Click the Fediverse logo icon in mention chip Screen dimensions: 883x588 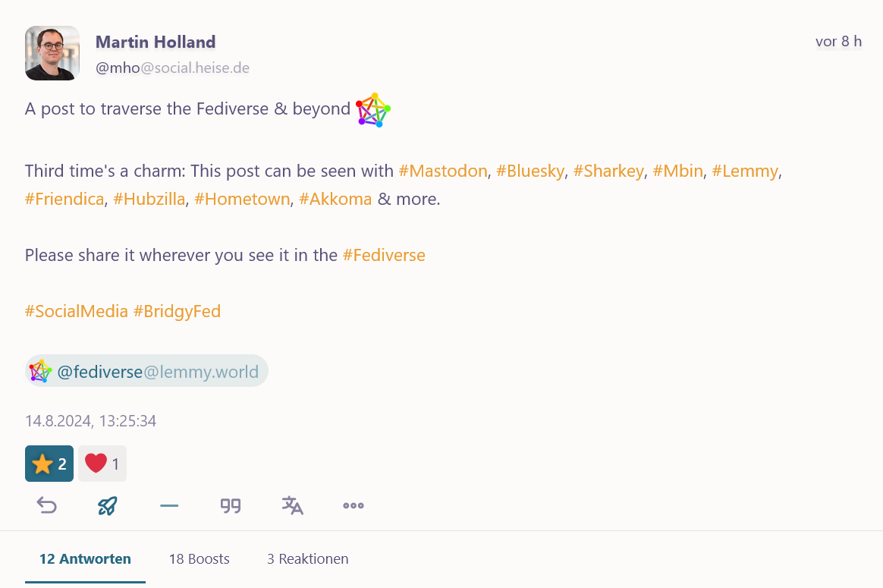40,371
